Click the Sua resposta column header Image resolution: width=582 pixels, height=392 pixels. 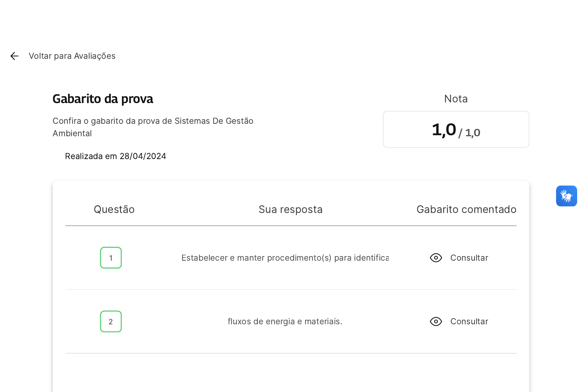tap(291, 209)
